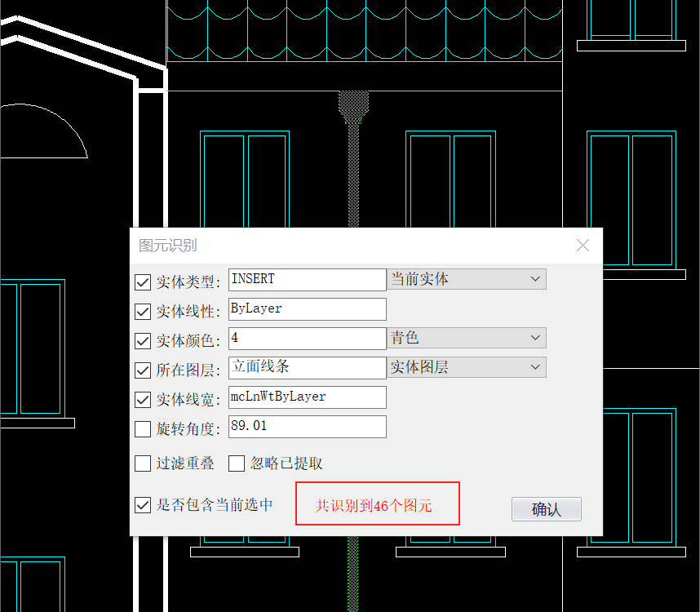Click the 89.01 rotation angle field

coord(307,427)
